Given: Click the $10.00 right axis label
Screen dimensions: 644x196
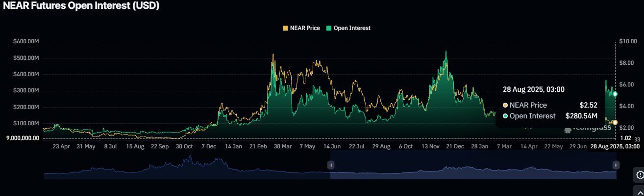Looking at the screenshot, I should [628, 42].
